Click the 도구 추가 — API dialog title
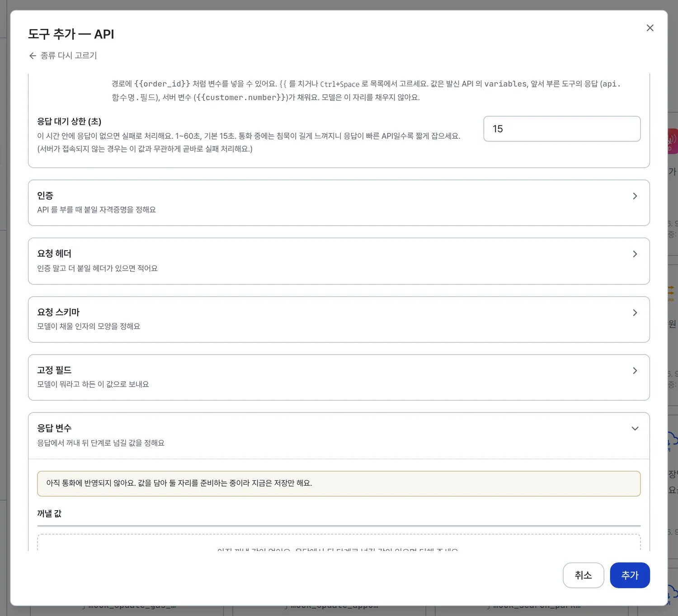678x616 pixels. point(71,34)
